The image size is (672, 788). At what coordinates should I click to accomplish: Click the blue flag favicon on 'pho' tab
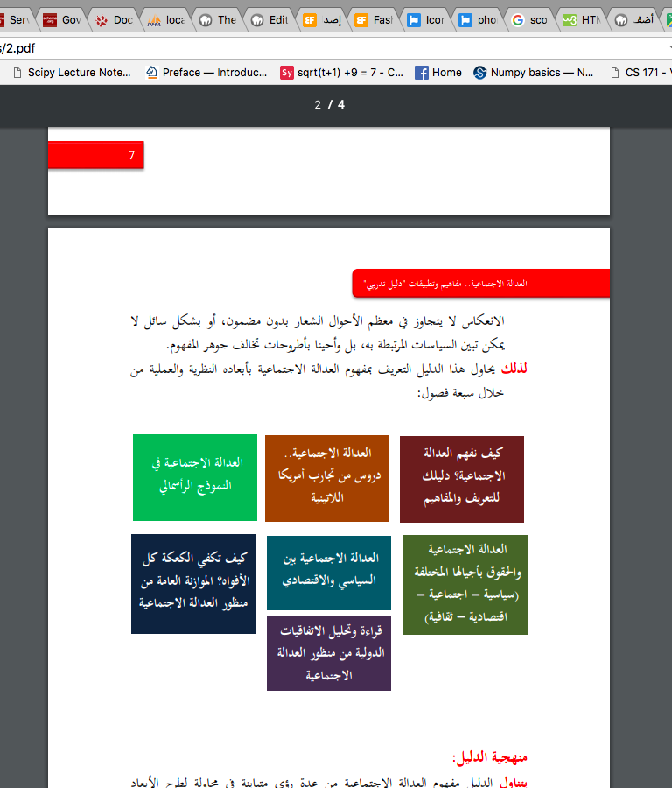coord(465,19)
